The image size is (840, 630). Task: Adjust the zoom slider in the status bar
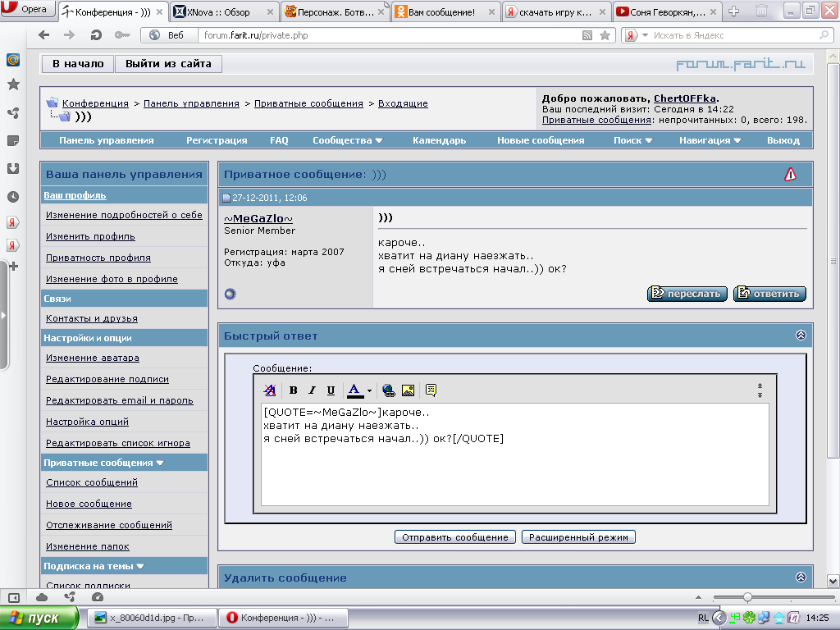point(747,597)
